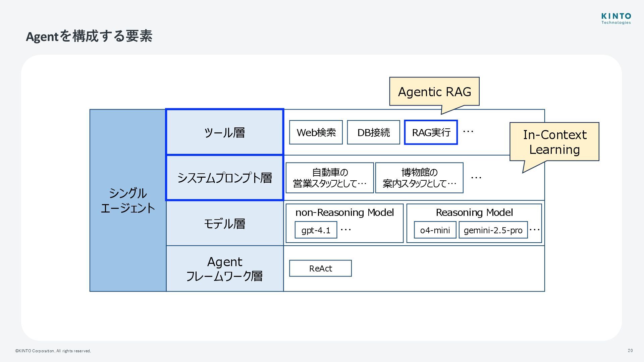Click the 'non-Reasoning Model' heading
Viewport: 644px width, 362px height.
(344, 213)
